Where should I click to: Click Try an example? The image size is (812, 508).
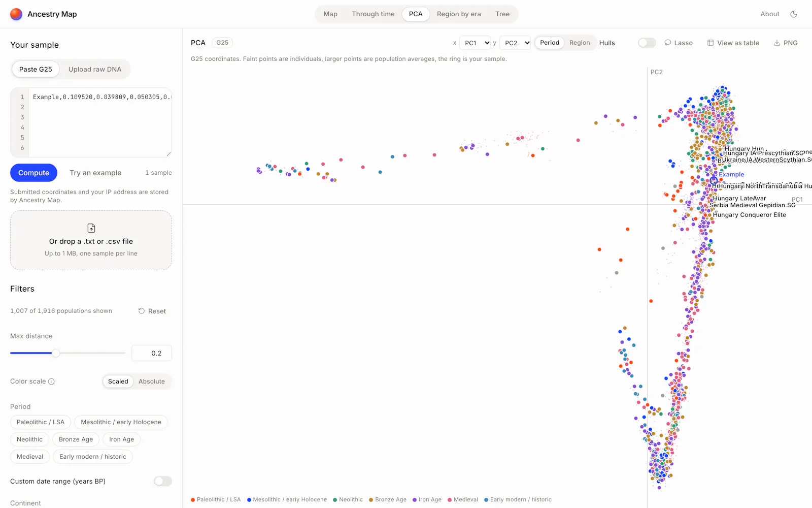coord(95,173)
